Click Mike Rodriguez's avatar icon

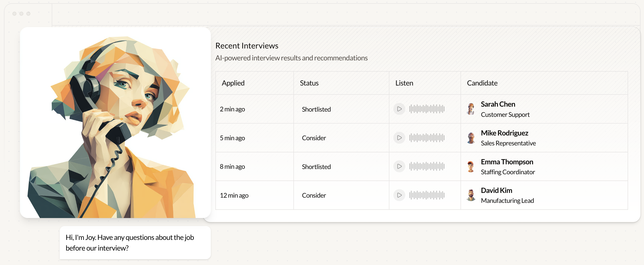471,138
